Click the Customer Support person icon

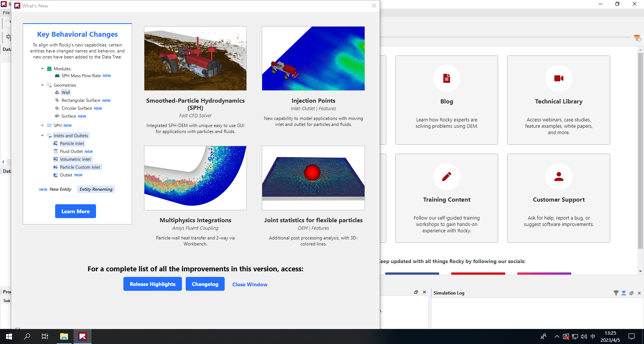tap(558, 176)
